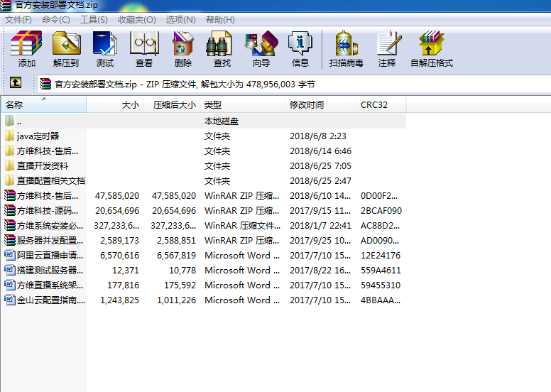Image resolution: width=551 pixels, height=392 pixels.
Task: Click the size value 12,371
Action: tap(126, 271)
